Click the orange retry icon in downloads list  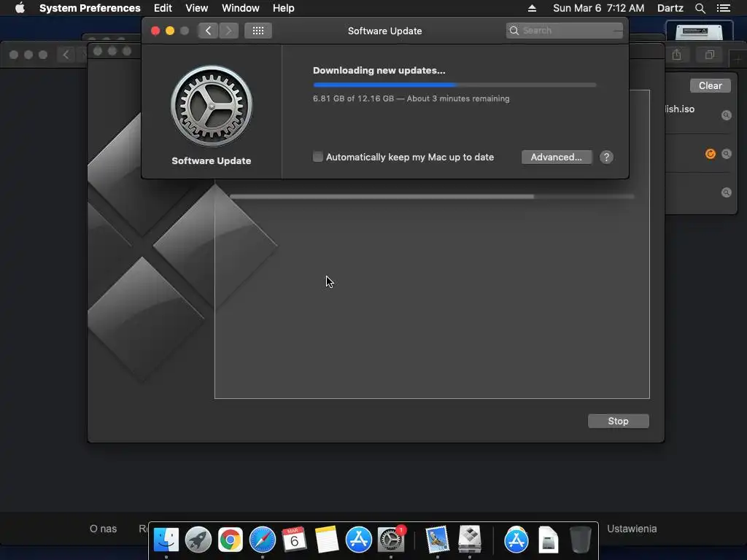click(x=710, y=154)
